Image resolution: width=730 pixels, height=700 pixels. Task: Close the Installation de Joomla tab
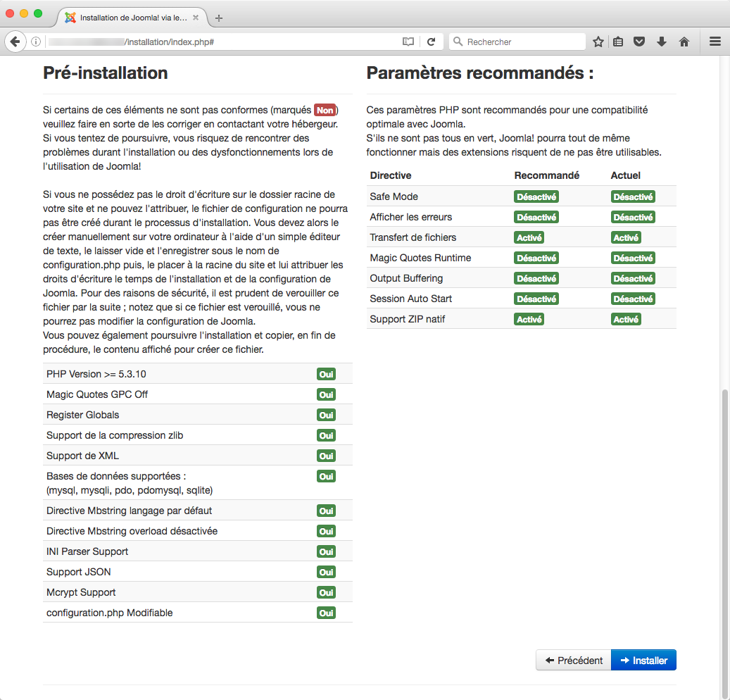tap(196, 18)
